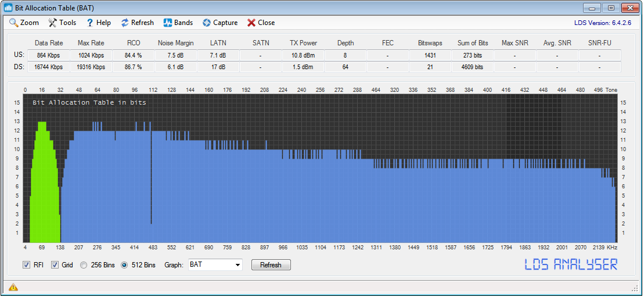Screen dimensions: 644x297
Task: Maximize the Bit Allocation Table window
Action: pyautogui.click(x=611, y=8)
